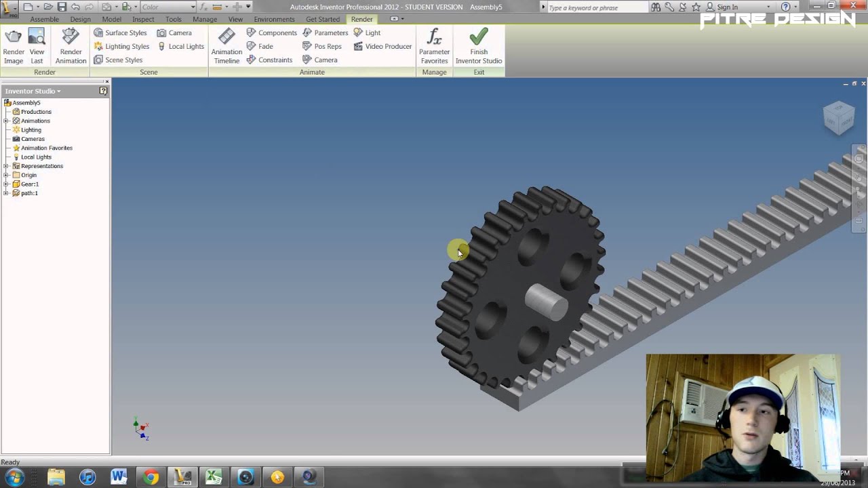This screenshot has width=868, height=488.
Task: Open Excel from the taskbar
Action: pyautogui.click(x=214, y=477)
